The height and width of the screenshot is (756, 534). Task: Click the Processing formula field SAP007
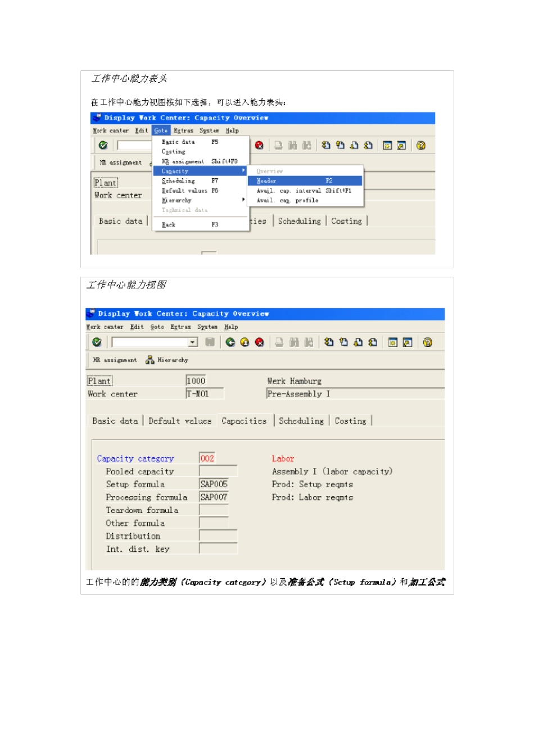tap(214, 497)
